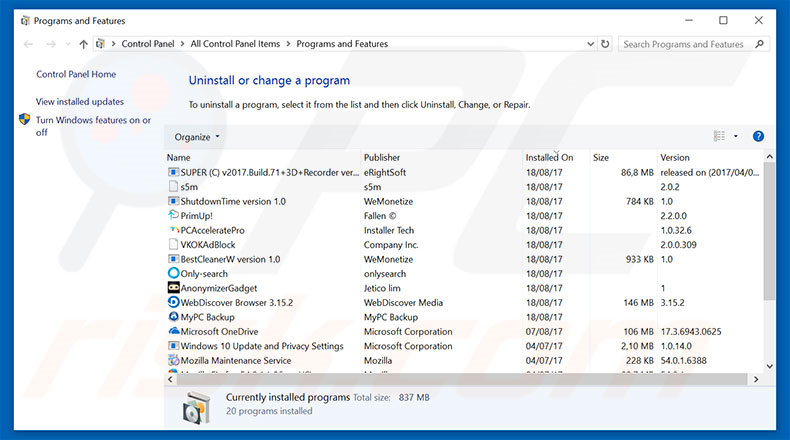Click the search magnifier icon
Image resolution: width=790 pixels, height=440 pixels.
point(760,44)
